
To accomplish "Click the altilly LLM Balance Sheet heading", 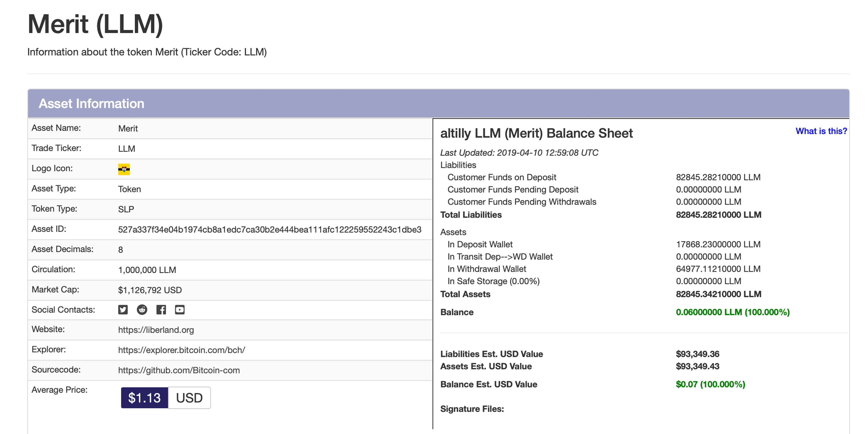I will coord(537,133).
